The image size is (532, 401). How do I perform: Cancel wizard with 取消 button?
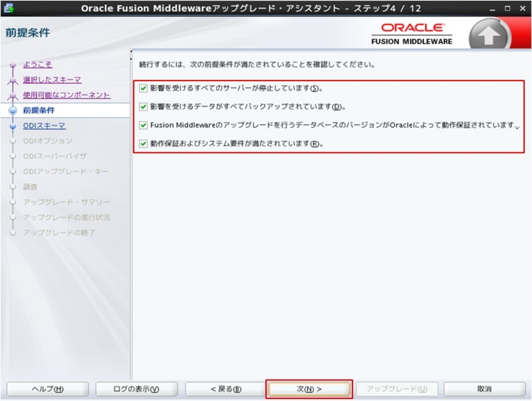[x=485, y=389]
